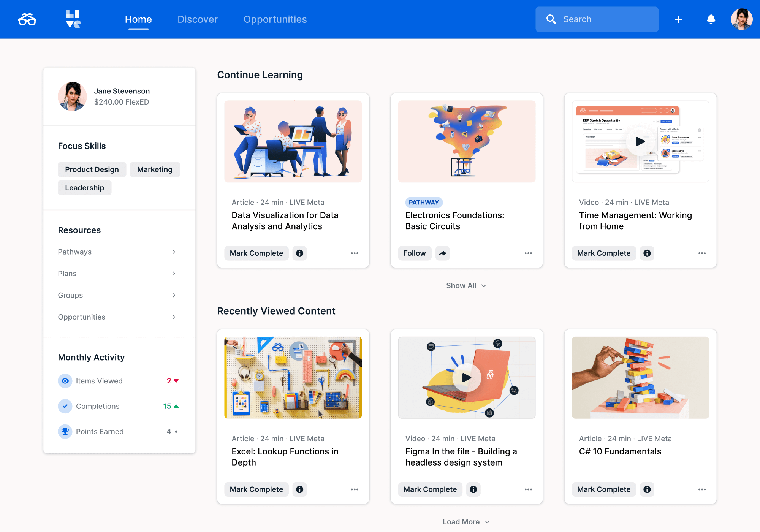
Task: Click the share arrow icon on Electronics Foundations
Action: point(443,252)
